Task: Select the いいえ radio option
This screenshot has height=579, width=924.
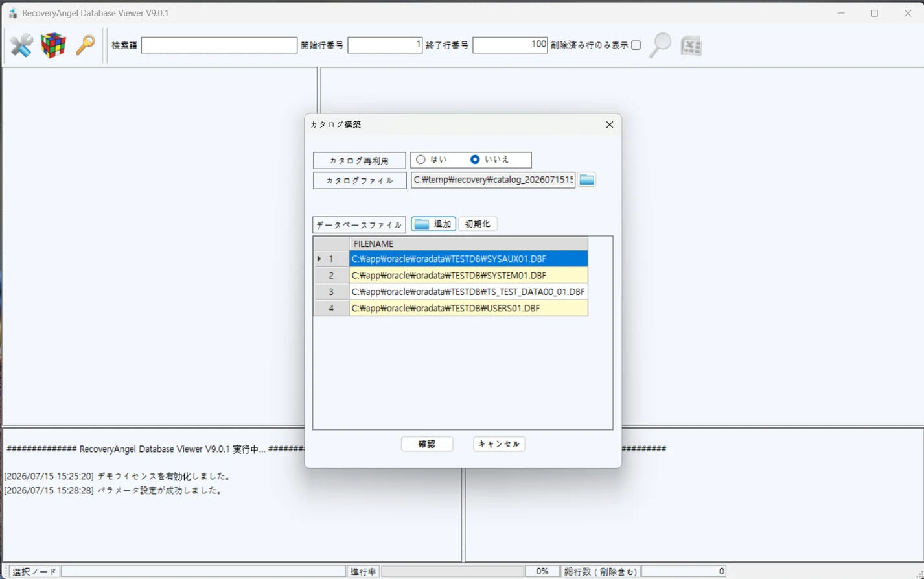Action: [475, 160]
